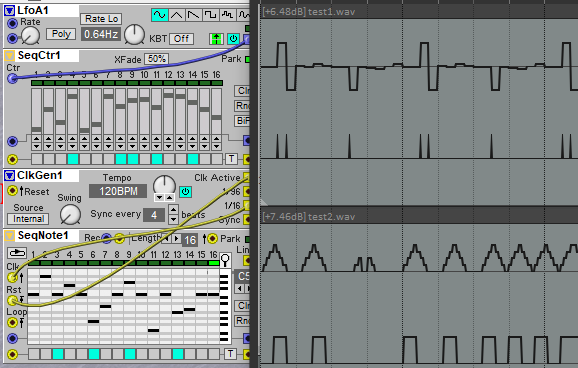Adjust the SeqCtr1 step 16 slider handle
The width and height of the screenshot is (578, 368).
216,117
